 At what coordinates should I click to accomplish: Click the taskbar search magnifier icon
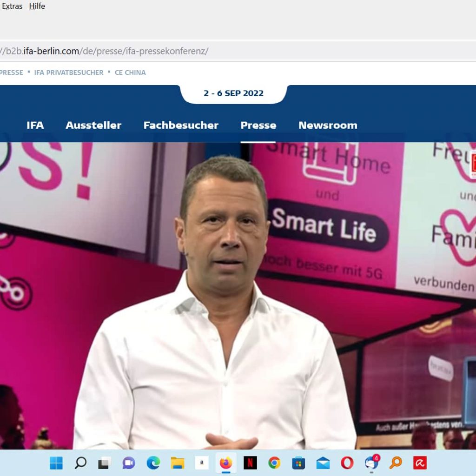click(x=80, y=463)
